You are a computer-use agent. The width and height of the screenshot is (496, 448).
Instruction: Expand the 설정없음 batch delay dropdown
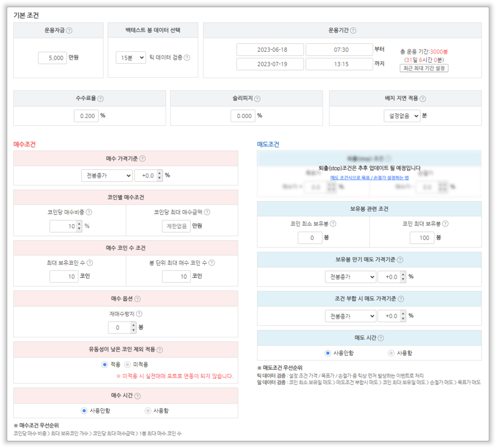[x=401, y=116]
